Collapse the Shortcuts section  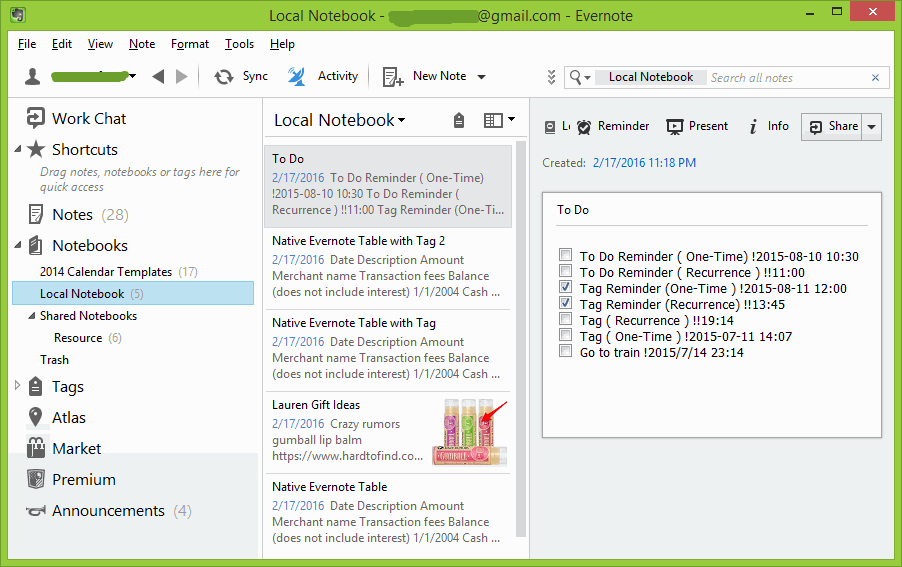(x=18, y=149)
